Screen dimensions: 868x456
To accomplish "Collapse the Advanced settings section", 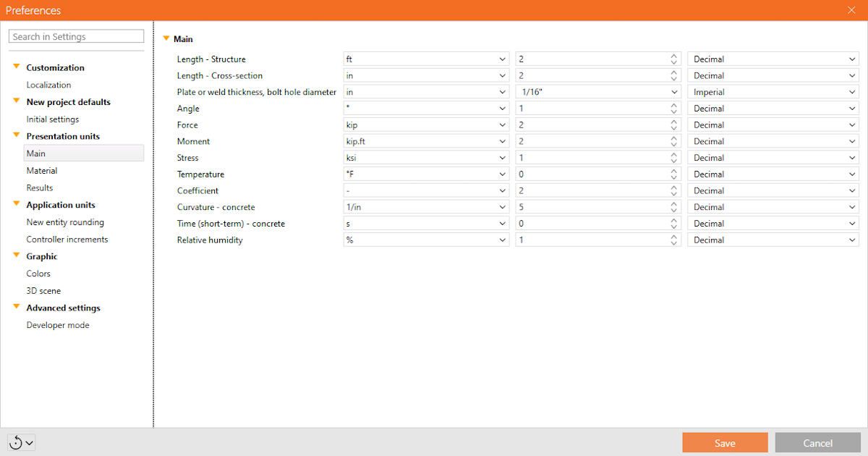I will point(16,308).
